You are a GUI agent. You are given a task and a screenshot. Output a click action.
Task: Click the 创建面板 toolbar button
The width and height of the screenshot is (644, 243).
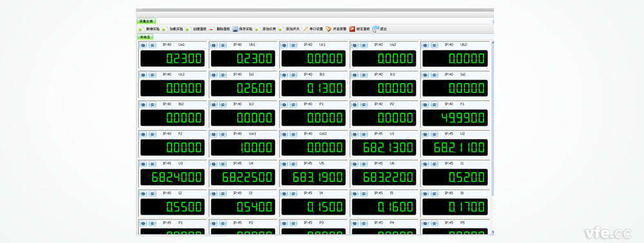(x=200, y=29)
